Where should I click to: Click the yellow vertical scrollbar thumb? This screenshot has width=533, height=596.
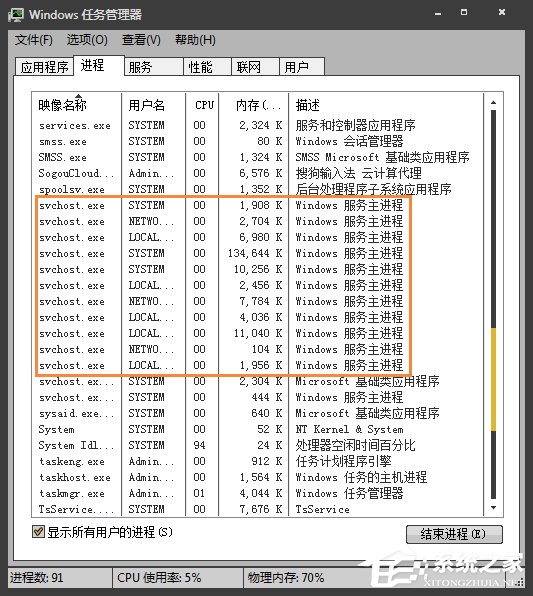[x=493, y=380]
